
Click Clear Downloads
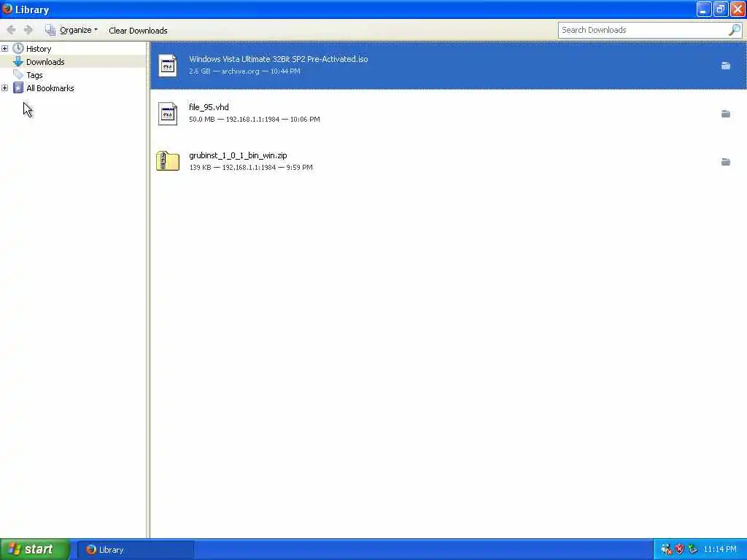click(138, 31)
